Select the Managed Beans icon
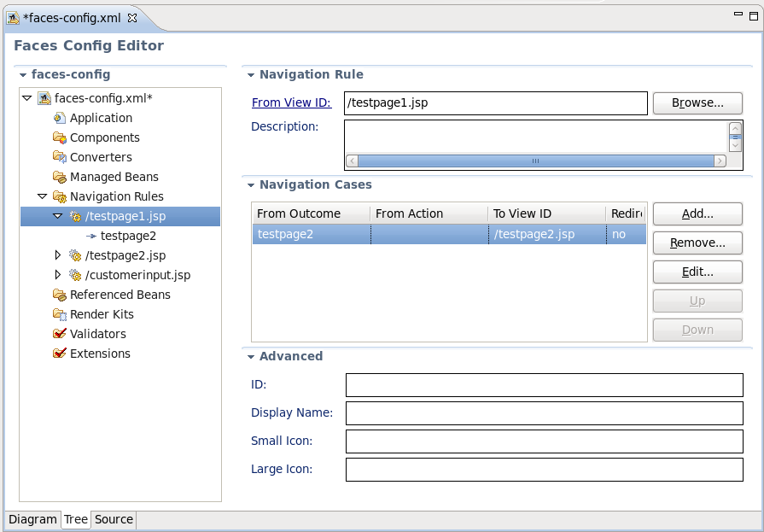 [58, 177]
